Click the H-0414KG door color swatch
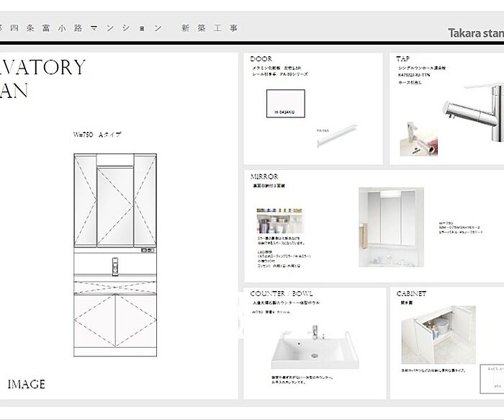Screen dimensions: 504x420 (x=286, y=104)
